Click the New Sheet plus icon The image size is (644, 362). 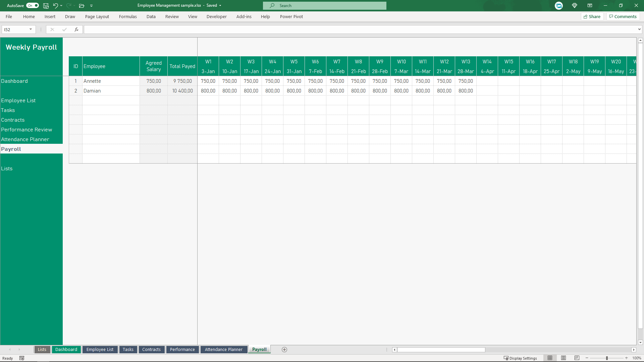point(284,350)
